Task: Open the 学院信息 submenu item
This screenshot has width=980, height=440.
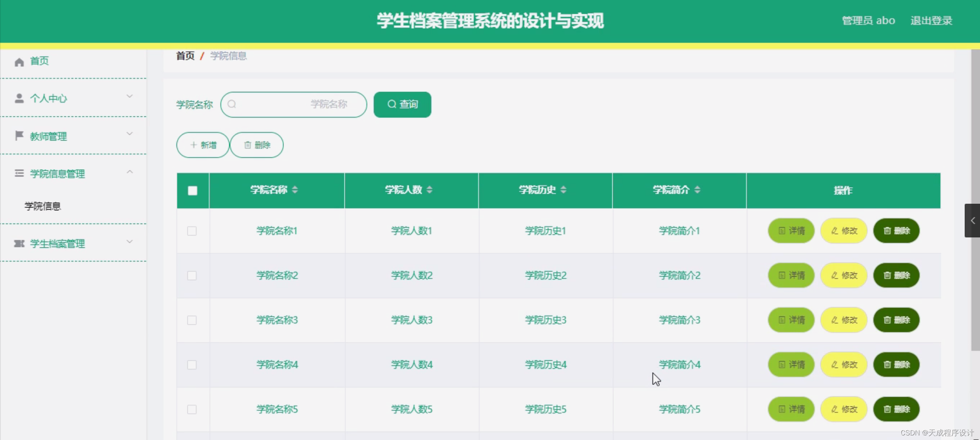Action: (43, 206)
